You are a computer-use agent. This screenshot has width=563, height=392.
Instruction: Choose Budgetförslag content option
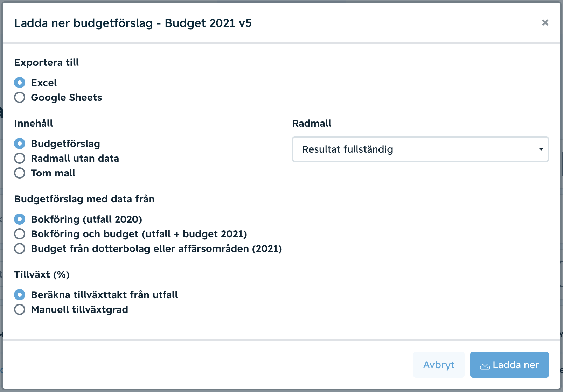(x=20, y=143)
